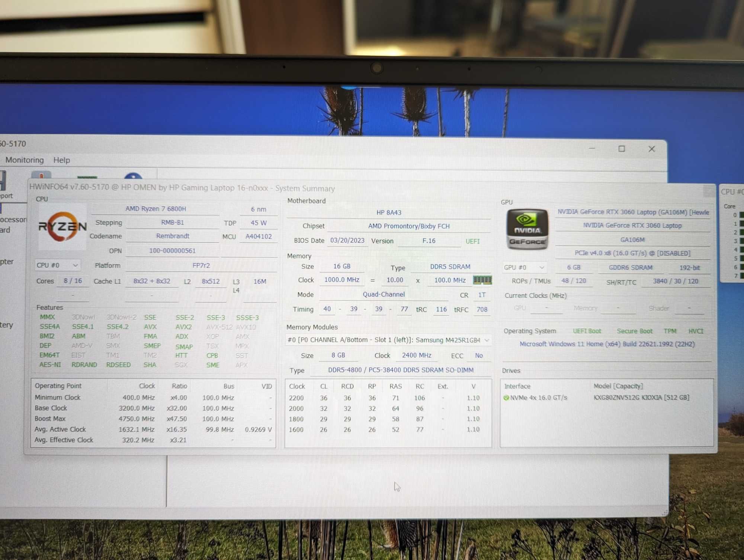Click the DDR5 SDRAM memory type field
Viewport: 744px width, 560px height.
pos(450,267)
